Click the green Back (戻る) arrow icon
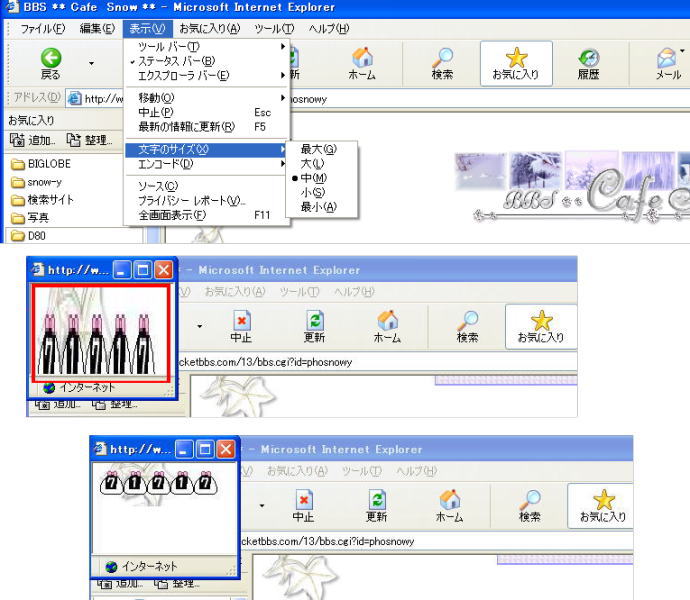Screen dimensions: 690x600 click(49, 59)
